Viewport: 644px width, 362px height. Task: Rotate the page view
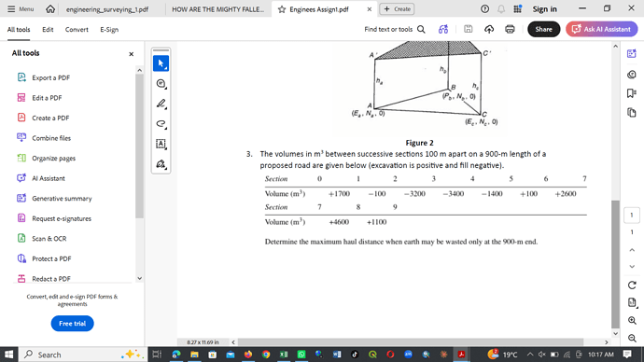pos(632,285)
